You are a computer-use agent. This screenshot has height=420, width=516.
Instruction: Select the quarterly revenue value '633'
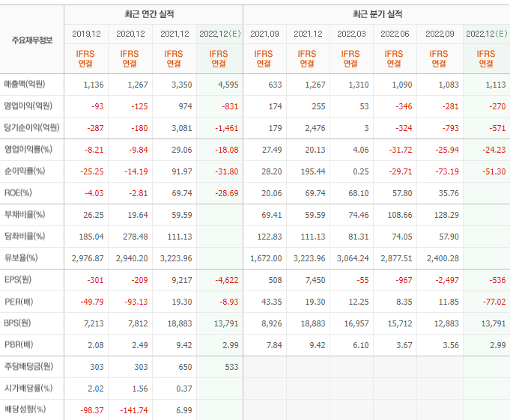[x=275, y=85]
